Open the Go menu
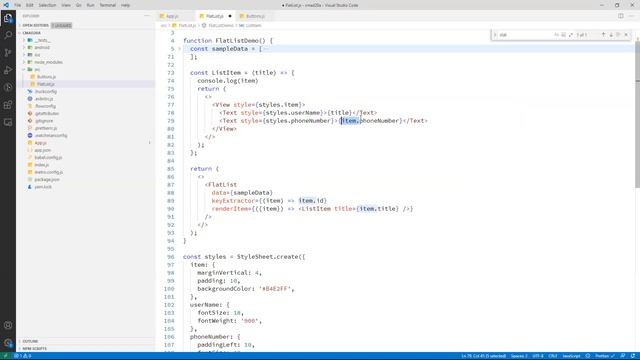Screen dimensions: 640x360 coord(79,5)
